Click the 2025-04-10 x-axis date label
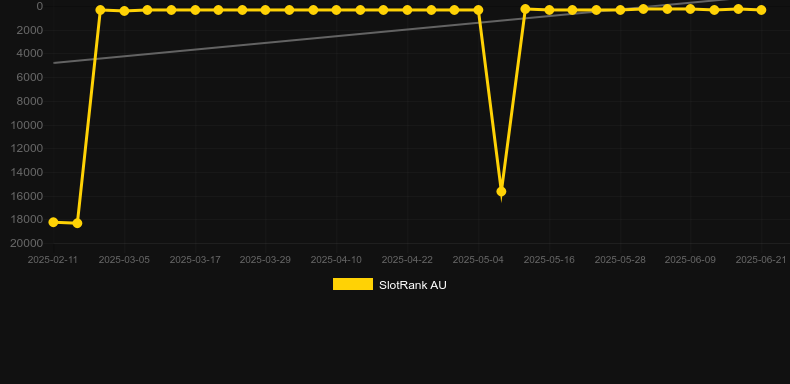Screen dimensions: 790x384 336,260
